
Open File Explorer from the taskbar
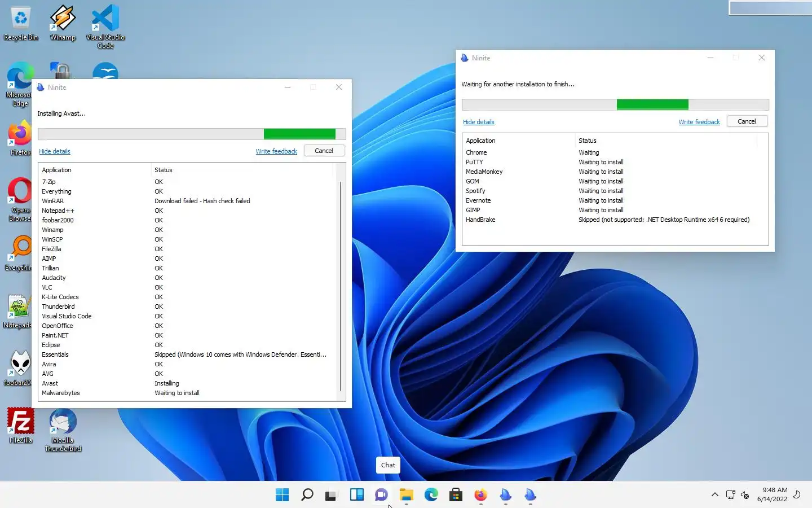click(x=406, y=495)
